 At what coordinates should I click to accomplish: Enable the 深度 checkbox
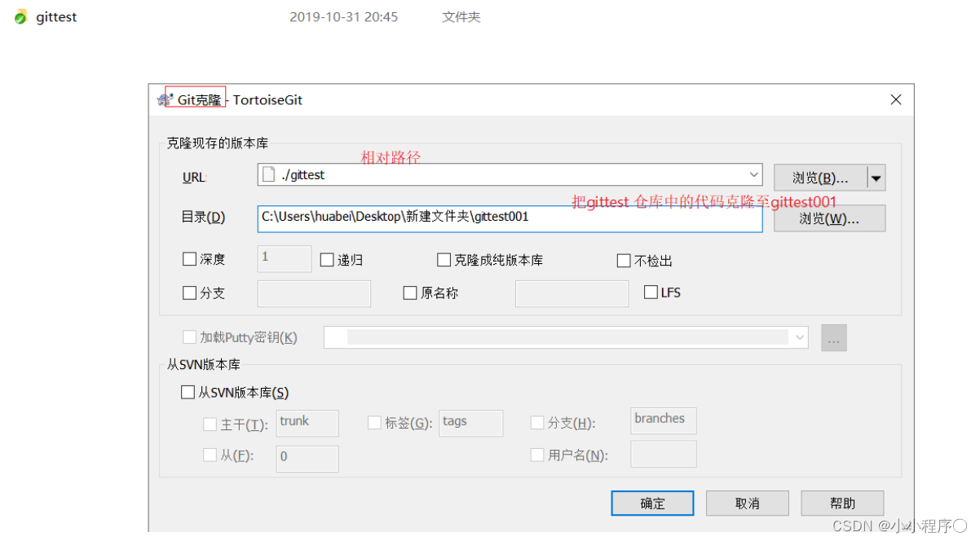(x=190, y=260)
